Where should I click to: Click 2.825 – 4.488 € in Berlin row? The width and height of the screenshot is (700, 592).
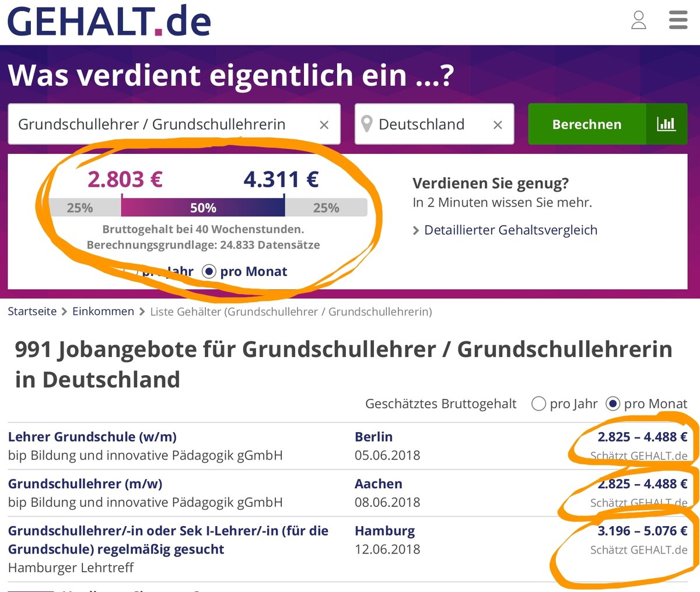click(642, 437)
